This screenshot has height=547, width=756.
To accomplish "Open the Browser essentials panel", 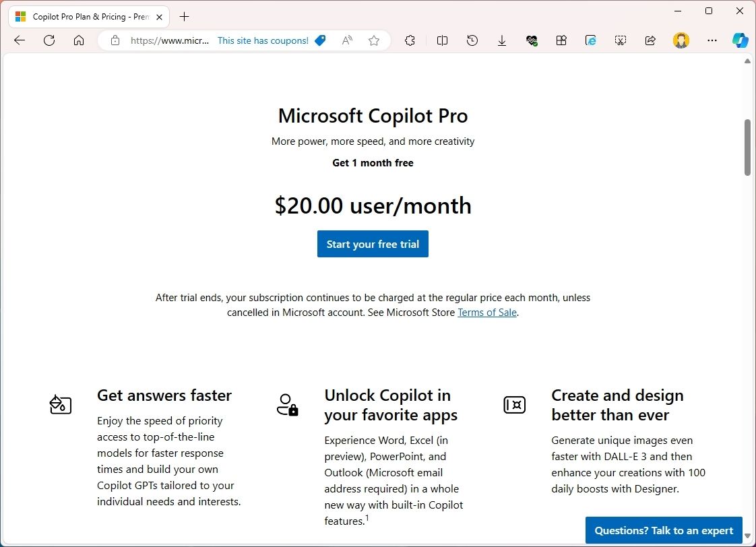I will (x=532, y=40).
